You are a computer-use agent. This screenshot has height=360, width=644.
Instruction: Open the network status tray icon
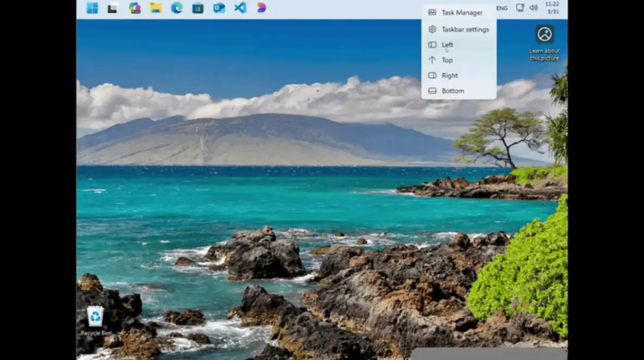point(520,8)
